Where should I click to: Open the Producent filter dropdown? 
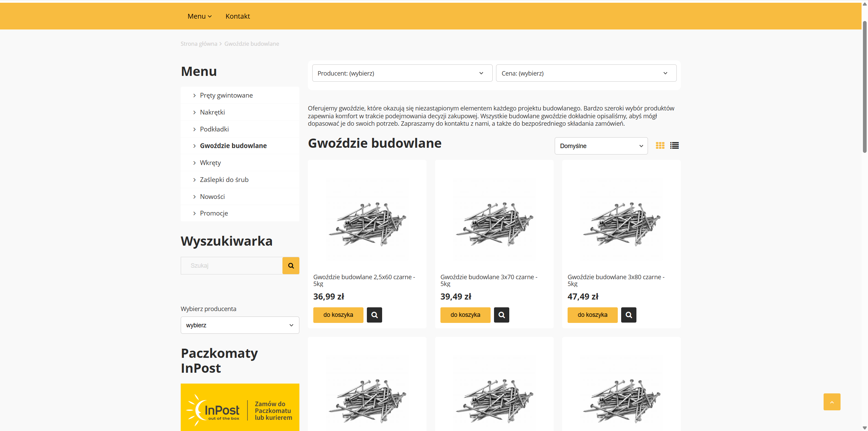(x=402, y=73)
